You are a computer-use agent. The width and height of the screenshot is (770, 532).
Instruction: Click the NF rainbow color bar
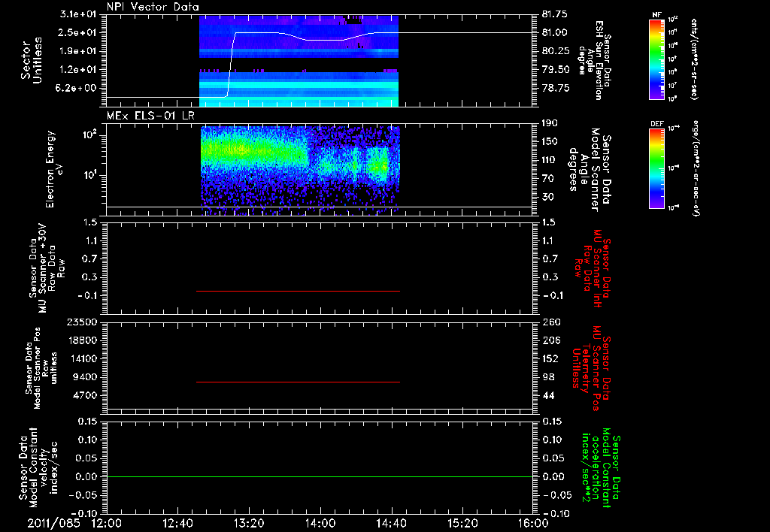[x=657, y=59]
